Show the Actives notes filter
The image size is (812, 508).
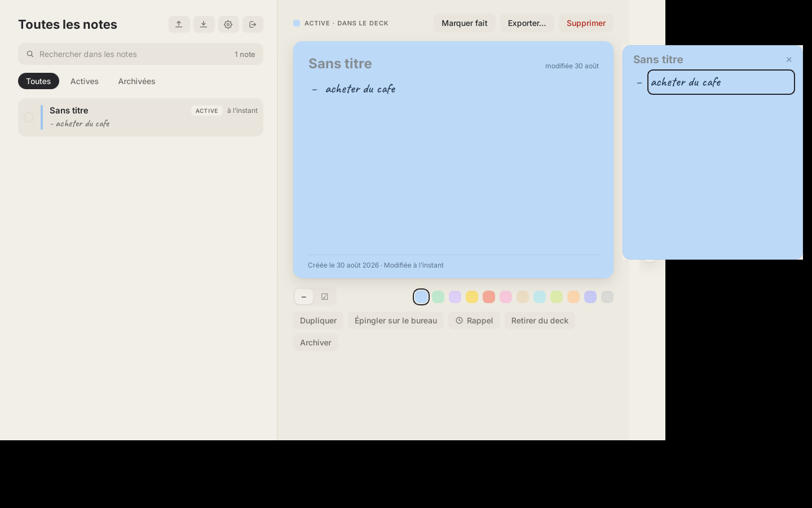[85, 81]
